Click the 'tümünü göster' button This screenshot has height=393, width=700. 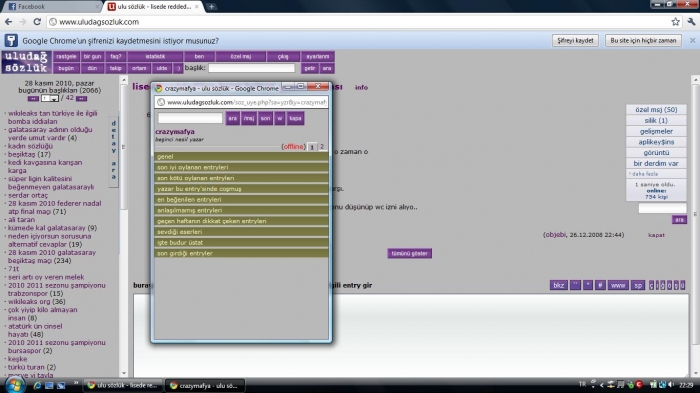point(409,253)
